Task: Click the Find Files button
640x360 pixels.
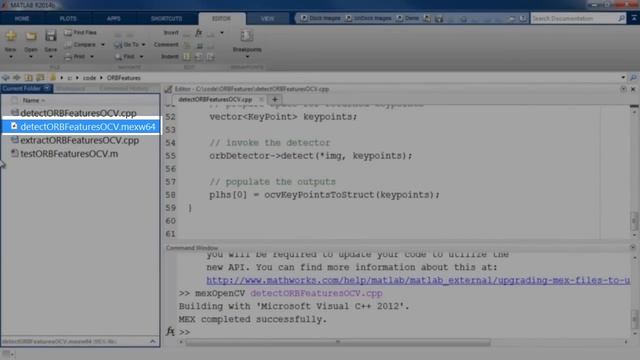Action: [x=80, y=32]
